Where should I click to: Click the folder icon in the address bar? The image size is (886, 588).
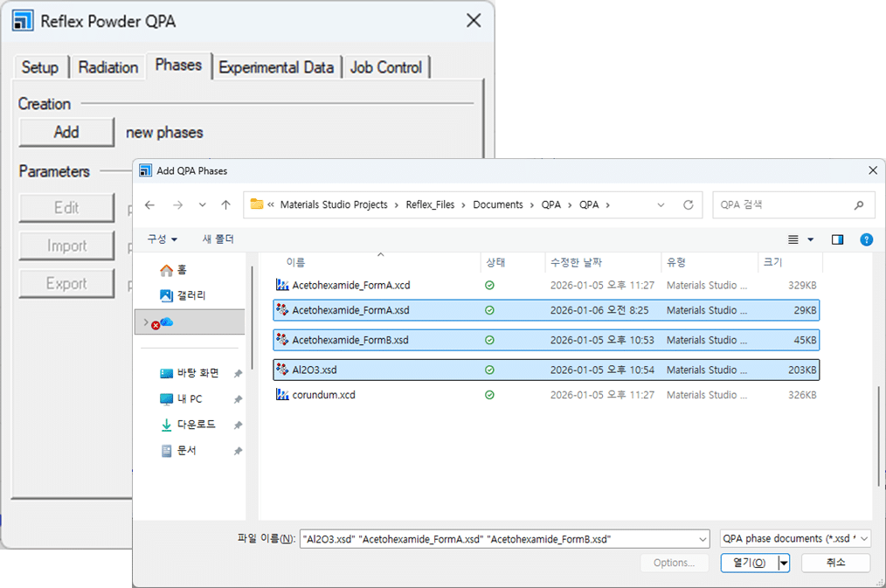click(257, 204)
